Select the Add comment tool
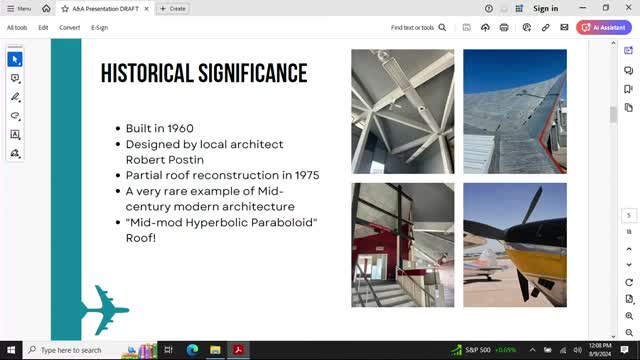The image size is (640, 360). (x=15, y=78)
